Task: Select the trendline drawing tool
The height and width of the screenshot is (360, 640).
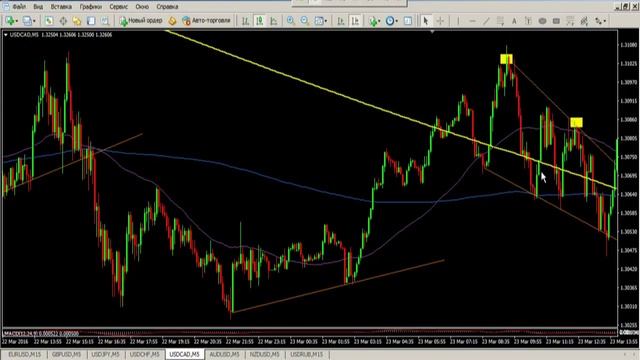Action: tap(486, 21)
